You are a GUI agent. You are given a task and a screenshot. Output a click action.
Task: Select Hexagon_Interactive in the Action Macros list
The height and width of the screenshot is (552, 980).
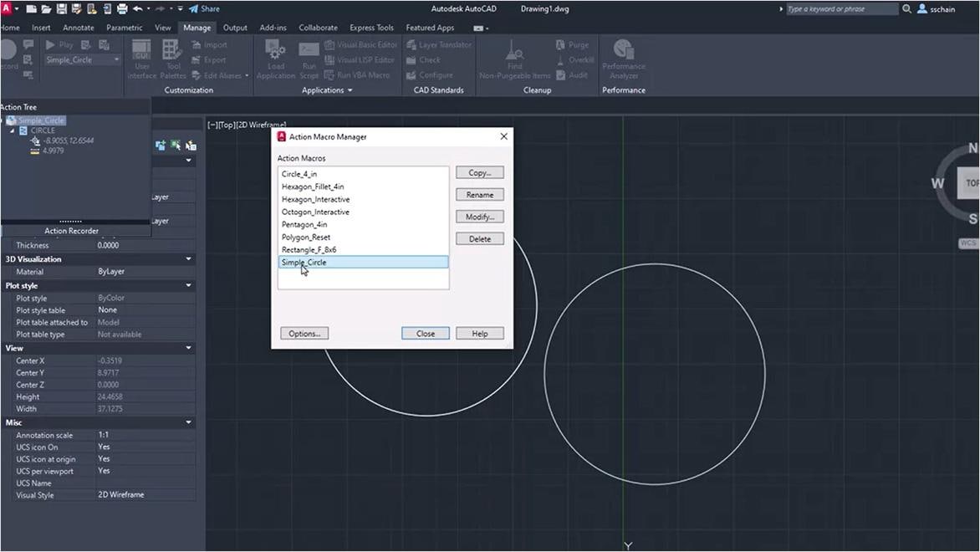tap(314, 199)
